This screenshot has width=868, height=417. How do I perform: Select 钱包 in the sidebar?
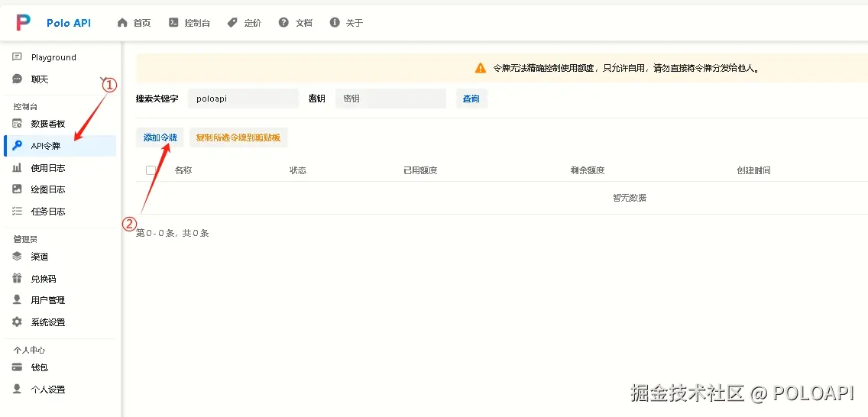60,367
